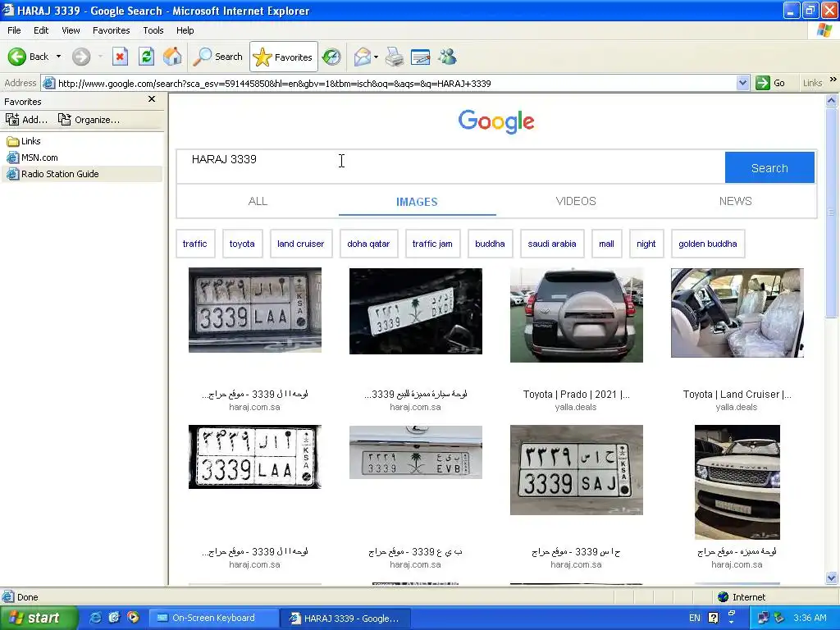Switch to the NEWS tab
This screenshot has height=630, width=840.
tap(736, 201)
